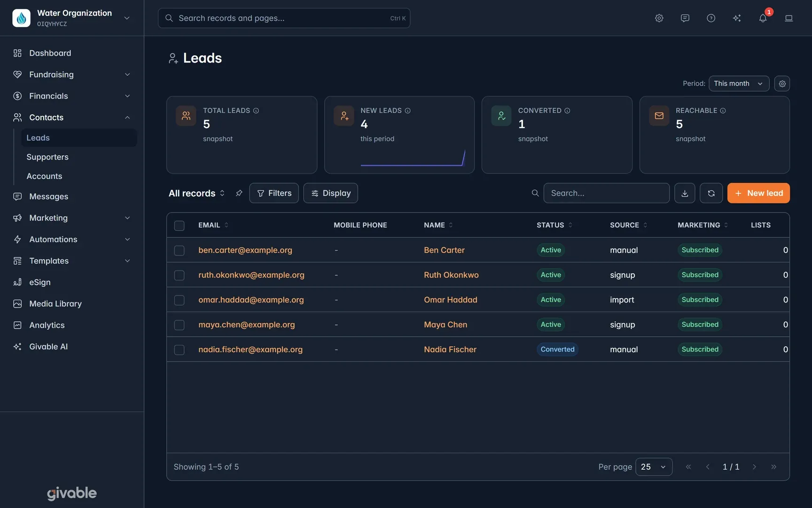Image resolution: width=812 pixels, height=508 pixels.
Task: Click the New lead button
Action: pyautogui.click(x=758, y=193)
